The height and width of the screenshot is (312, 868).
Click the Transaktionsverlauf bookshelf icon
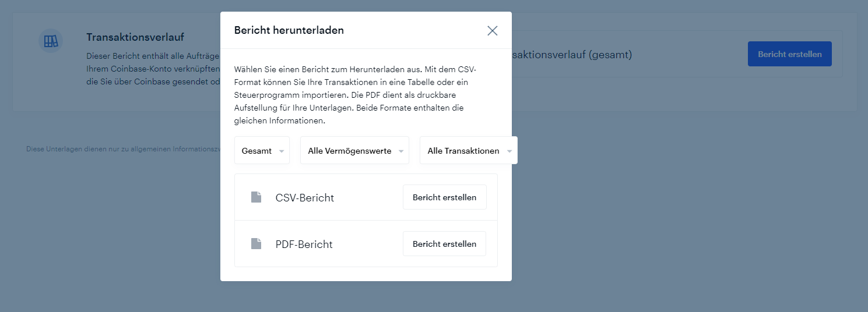coord(51,41)
